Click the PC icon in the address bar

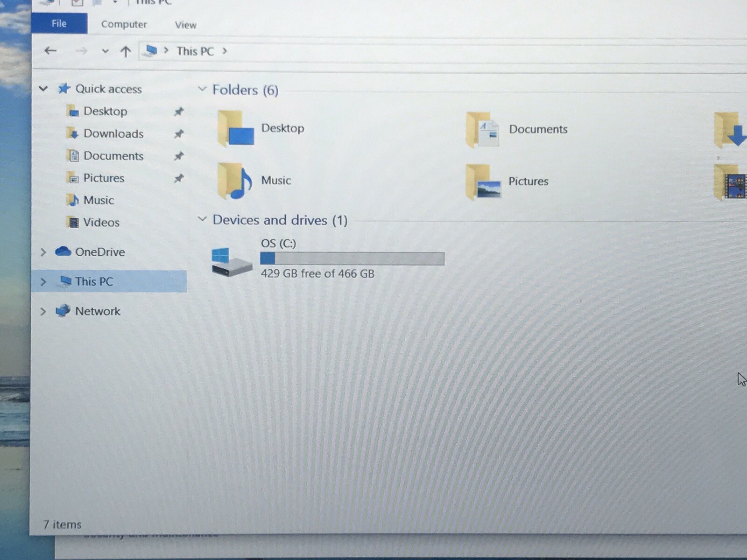[x=151, y=51]
